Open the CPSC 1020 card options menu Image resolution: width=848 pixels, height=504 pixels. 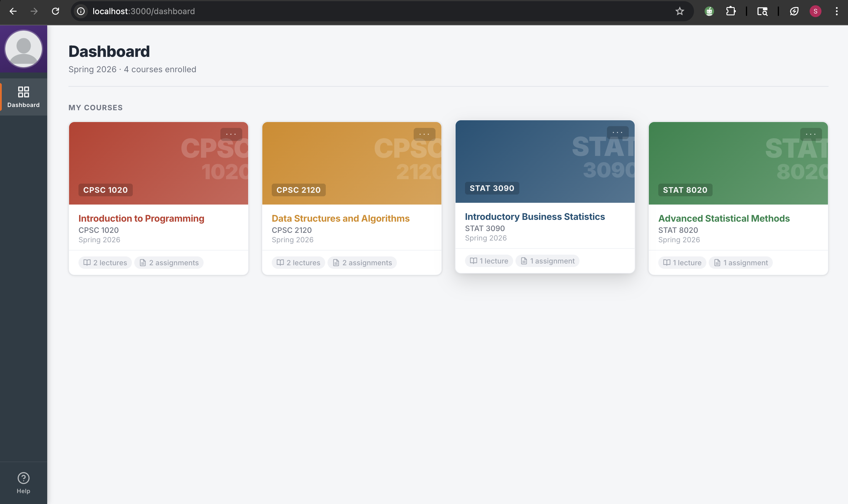point(231,134)
